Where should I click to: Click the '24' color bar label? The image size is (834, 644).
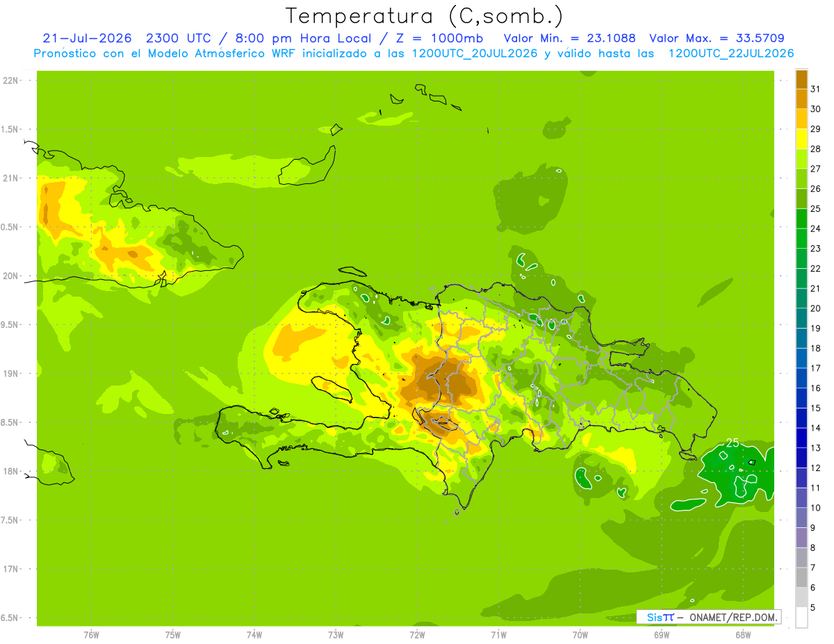pos(816,229)
